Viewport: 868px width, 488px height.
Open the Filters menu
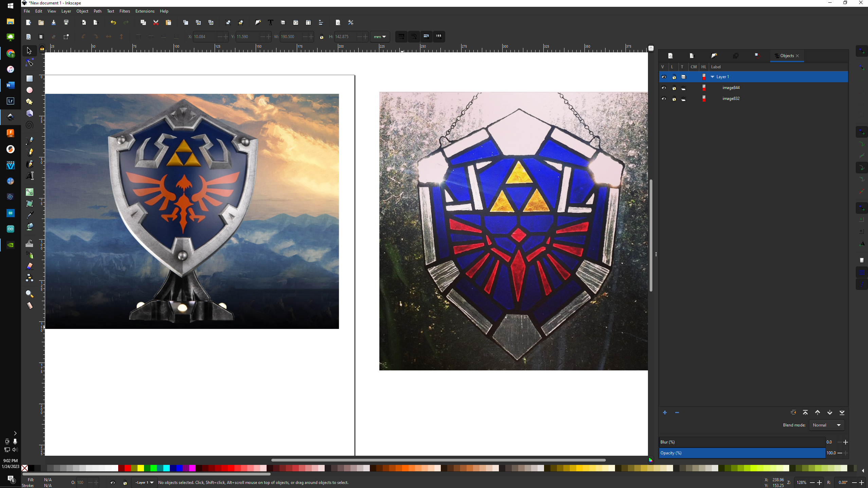(125, 11)
